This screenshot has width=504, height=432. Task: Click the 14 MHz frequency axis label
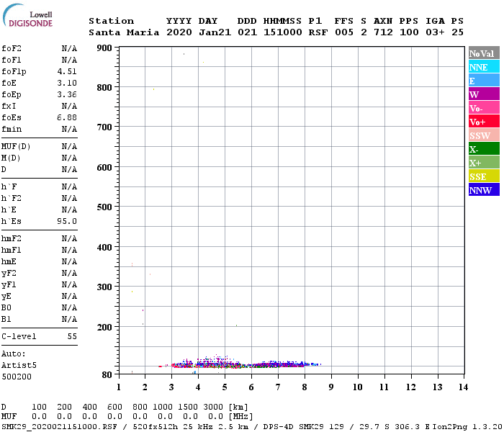(x=463, y=387)
